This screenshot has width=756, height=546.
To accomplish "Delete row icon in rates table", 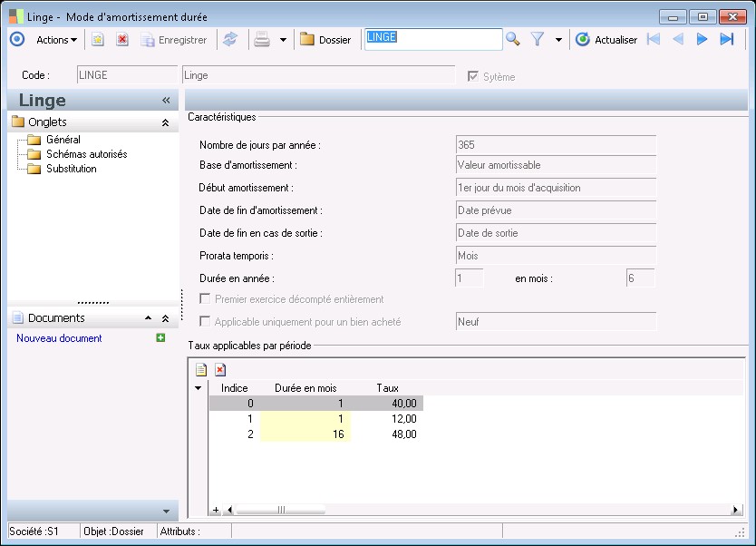I will point(220,369).
